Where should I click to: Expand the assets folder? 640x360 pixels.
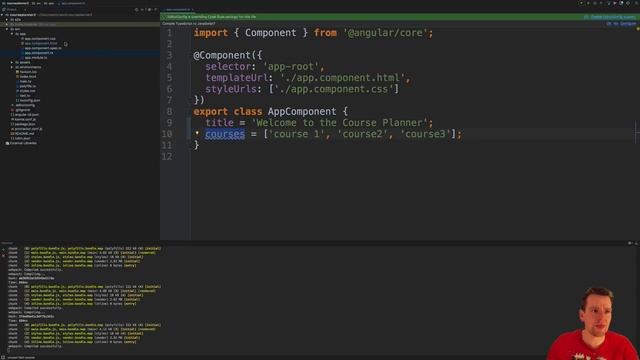(12, 62)
